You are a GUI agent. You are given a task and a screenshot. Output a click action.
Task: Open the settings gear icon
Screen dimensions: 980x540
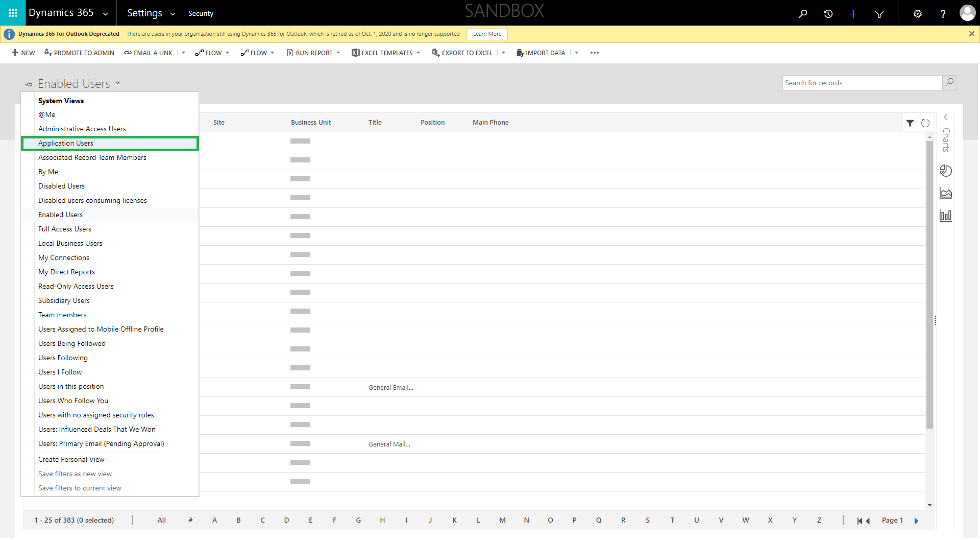917,14
